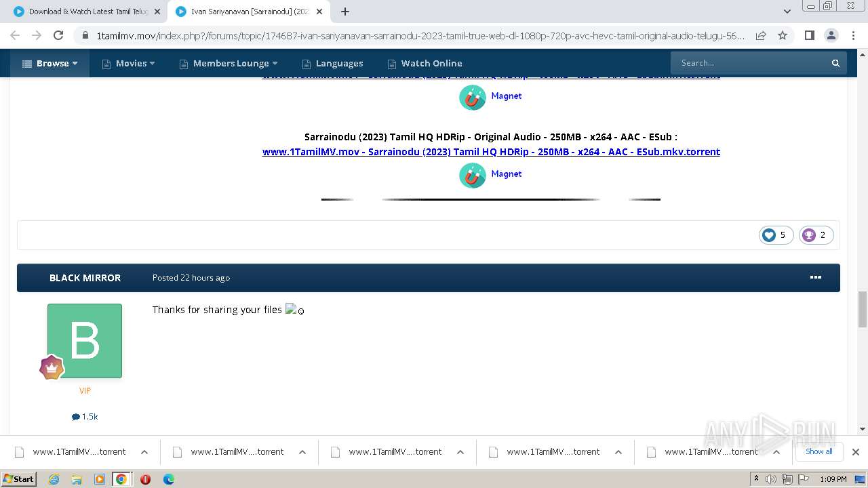Click the Magnet link below the 250MB torrent

coord(507,174)
